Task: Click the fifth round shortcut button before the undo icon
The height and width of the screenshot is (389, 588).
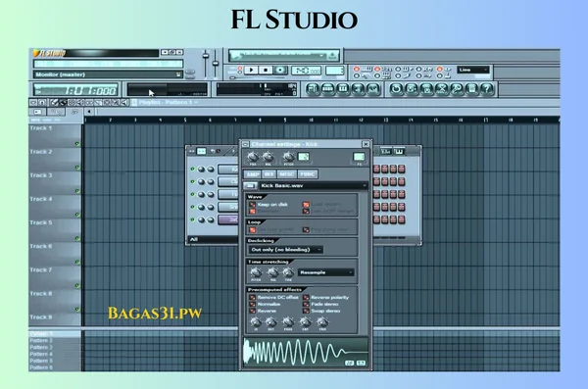Action: (x=373, y=89)
